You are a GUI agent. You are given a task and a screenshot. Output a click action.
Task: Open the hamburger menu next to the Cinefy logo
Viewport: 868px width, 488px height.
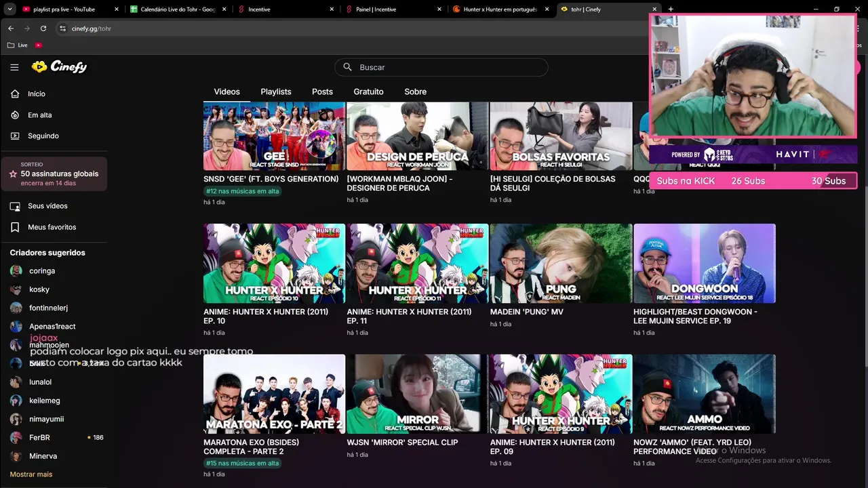point(14,67)
